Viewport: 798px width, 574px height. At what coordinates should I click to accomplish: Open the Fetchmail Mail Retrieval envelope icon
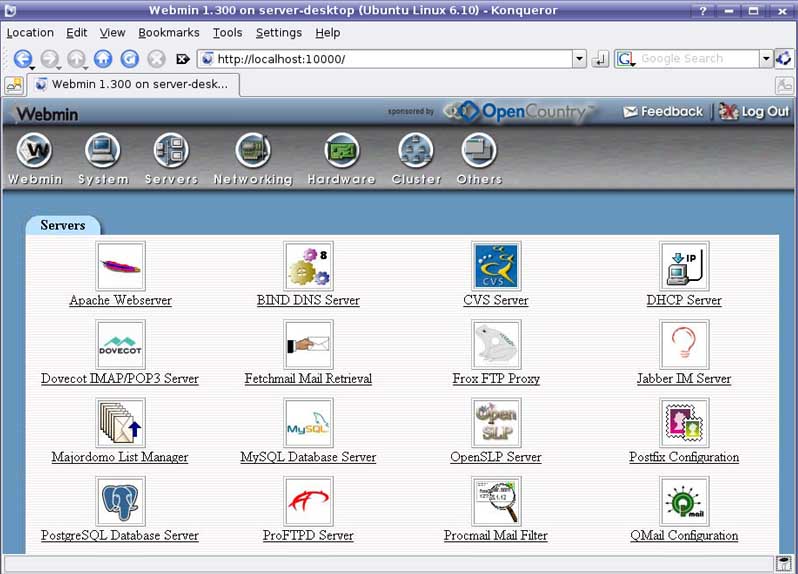coord(308,345)
